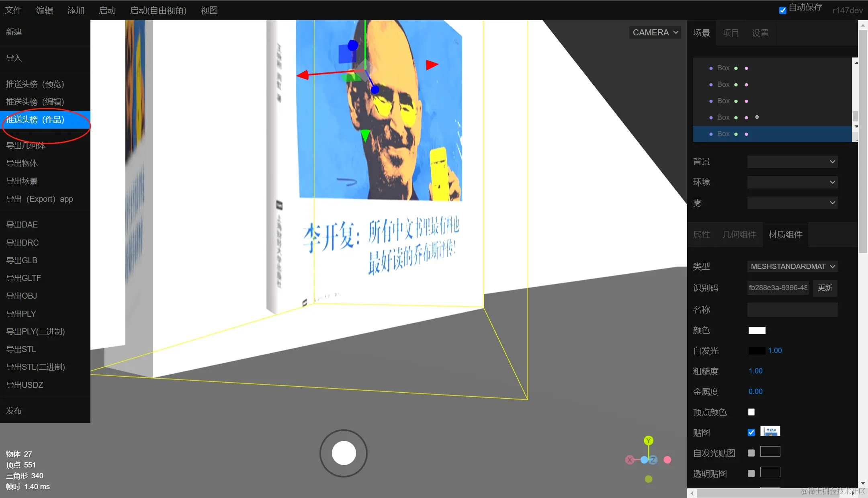The image size is (868, 498).
Task: Click the 贴图 texture thumbnail preview
Action: 770,431
